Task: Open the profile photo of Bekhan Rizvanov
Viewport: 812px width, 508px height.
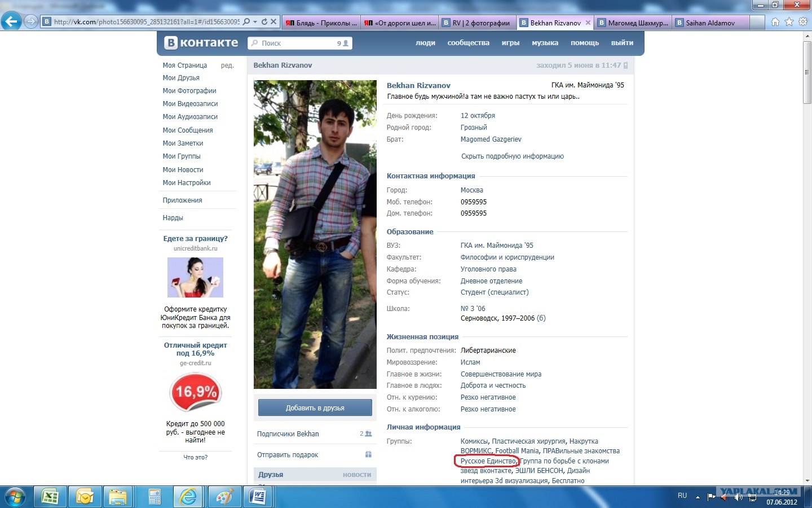Action: click(315, 234)
